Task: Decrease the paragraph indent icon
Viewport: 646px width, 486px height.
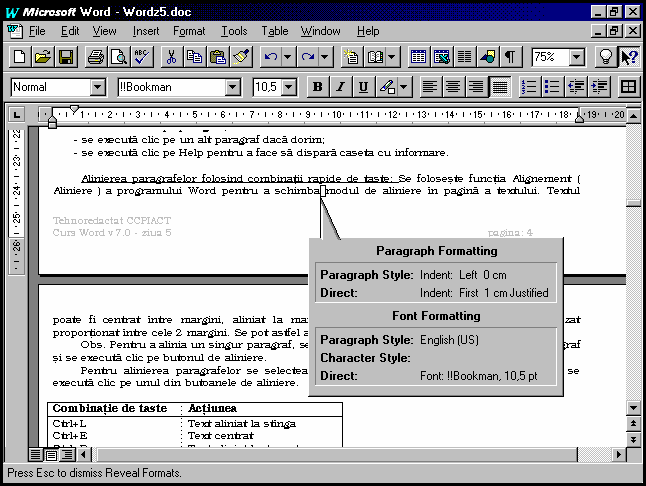Action: [576, 87]
